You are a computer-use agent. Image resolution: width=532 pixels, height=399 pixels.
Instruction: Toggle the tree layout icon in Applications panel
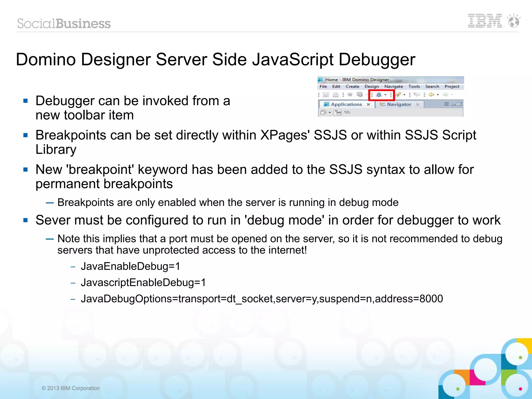coord(338,112)
